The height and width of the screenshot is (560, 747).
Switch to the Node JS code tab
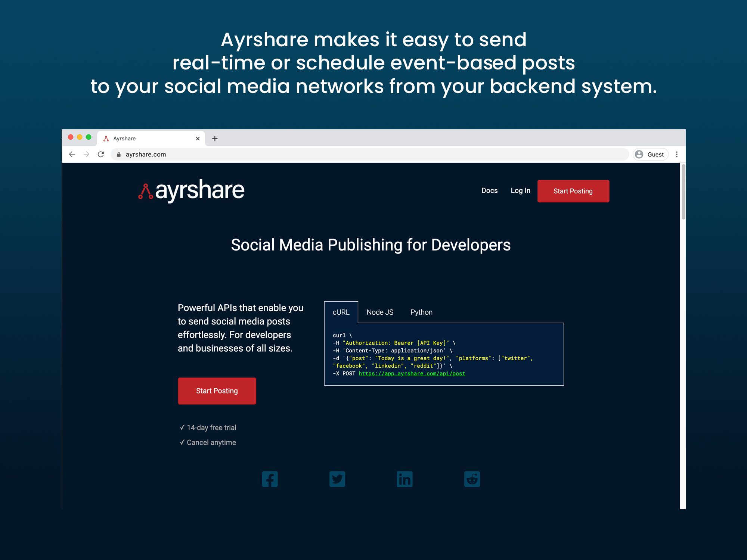click(380, 312)
